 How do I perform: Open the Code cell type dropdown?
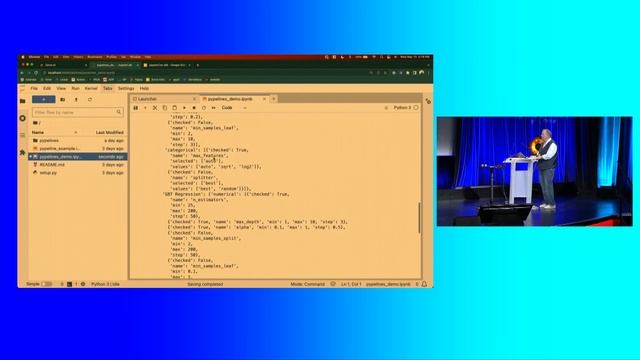[x=234, y=108]
